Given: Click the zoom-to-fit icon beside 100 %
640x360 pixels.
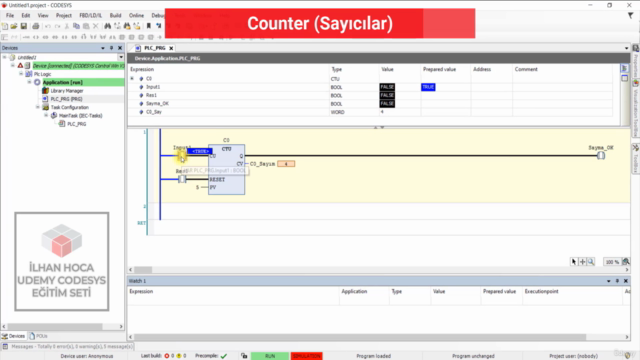Looking at the screenshot, I should (626, 262).
